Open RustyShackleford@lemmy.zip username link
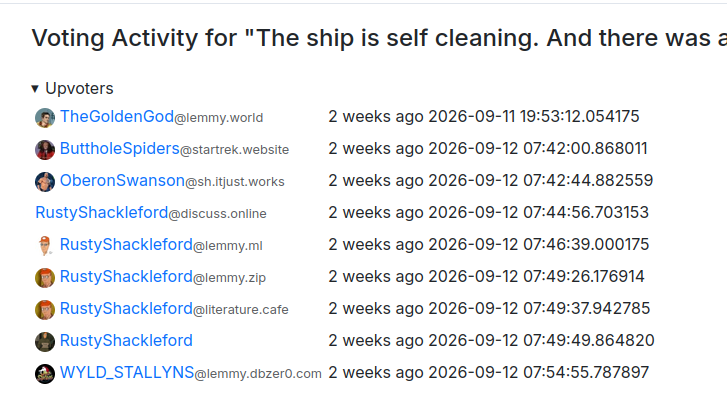This screenshot has width=727, height=397. [x=163, y=276]
